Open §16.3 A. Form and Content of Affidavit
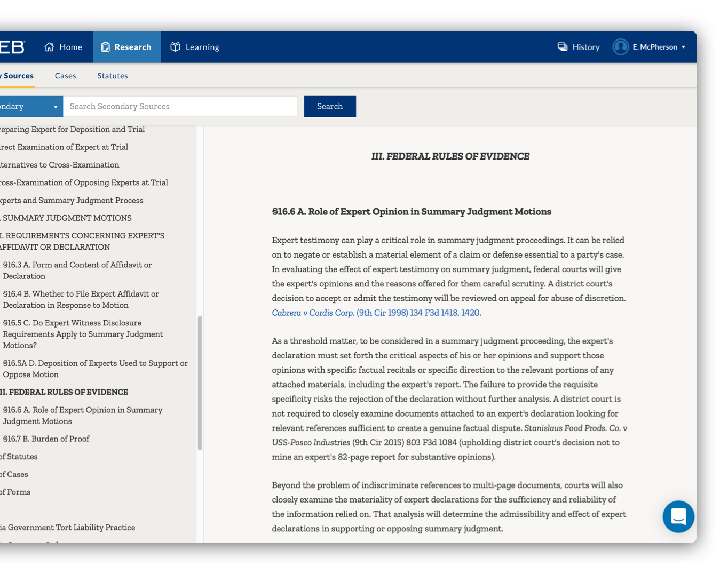 coord(77,270)
